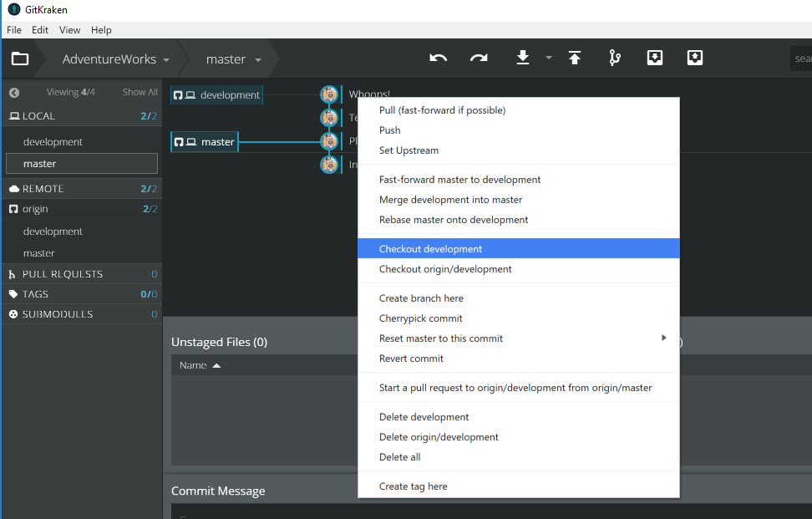The height and width of the screenshot is (519, 812).
Task: Click the commit avatar in master row
Action: coord(329,141)
